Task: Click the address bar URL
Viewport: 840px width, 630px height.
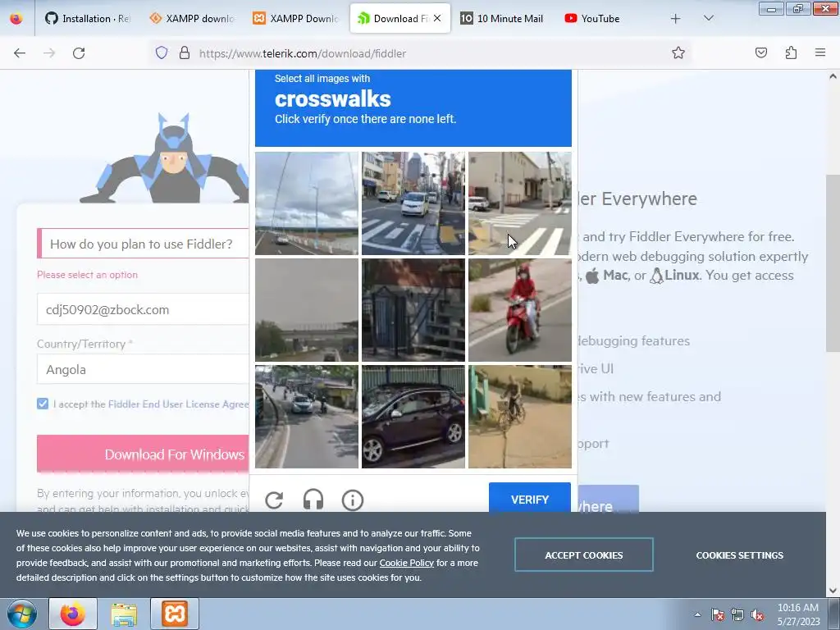Action: point(303,53)
